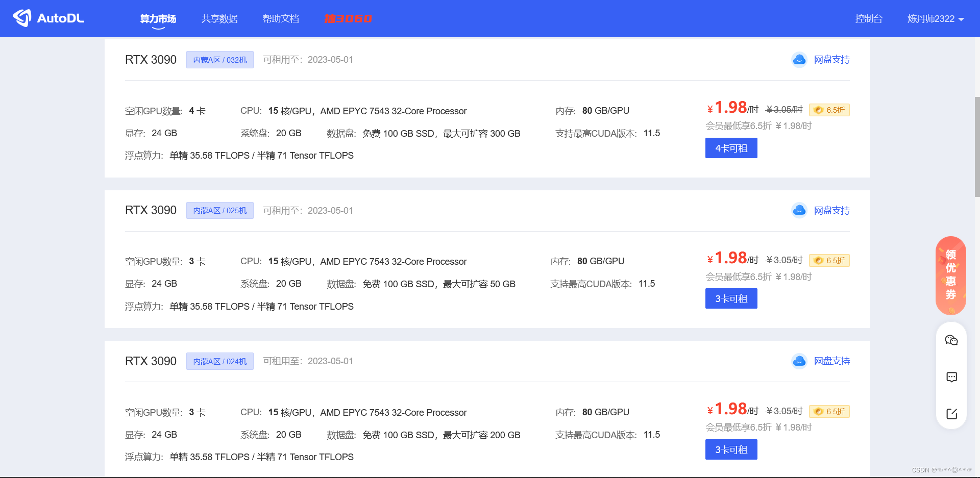This screenshot has width=980, height=478.
Task: Go to 控制台 console link
Action: click(x=869, y=19)
